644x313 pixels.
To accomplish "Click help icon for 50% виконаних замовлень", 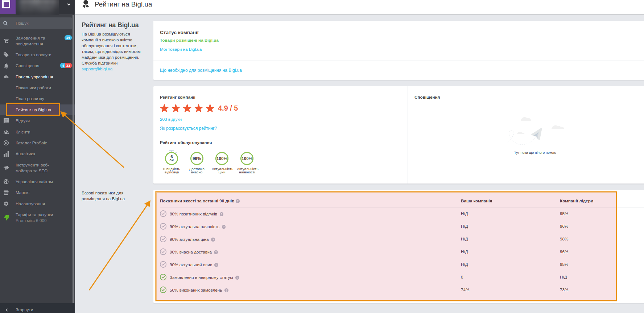I will click(227, 291).
